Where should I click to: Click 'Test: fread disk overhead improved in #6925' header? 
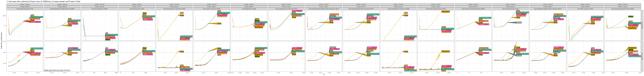click(x=473, y=9)
